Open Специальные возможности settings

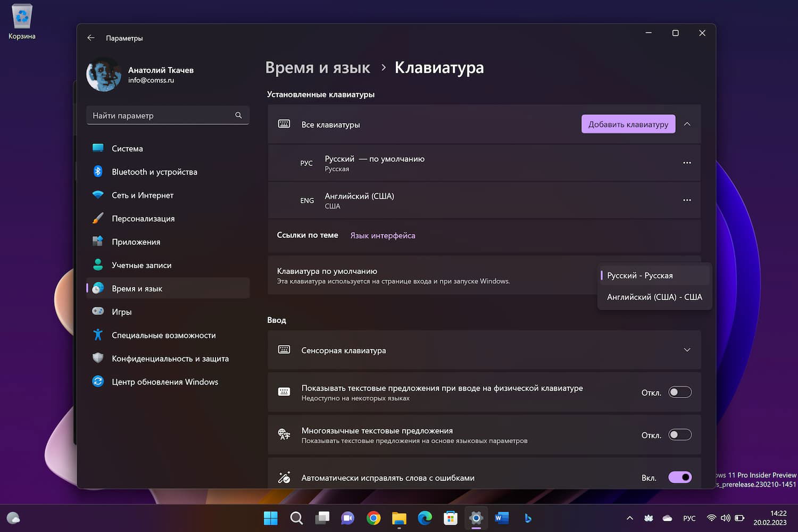pyautogui.click(x=168, y=335)
